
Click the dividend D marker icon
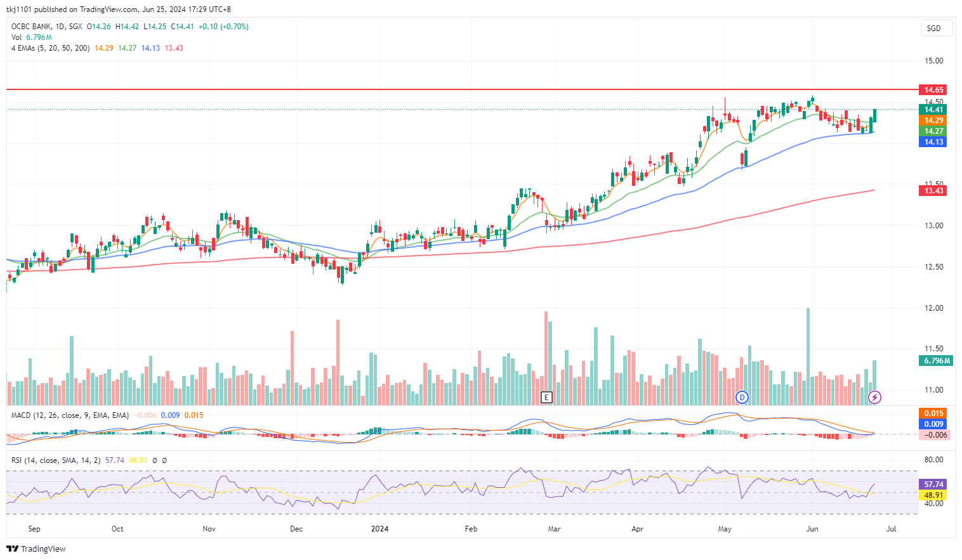742,398
